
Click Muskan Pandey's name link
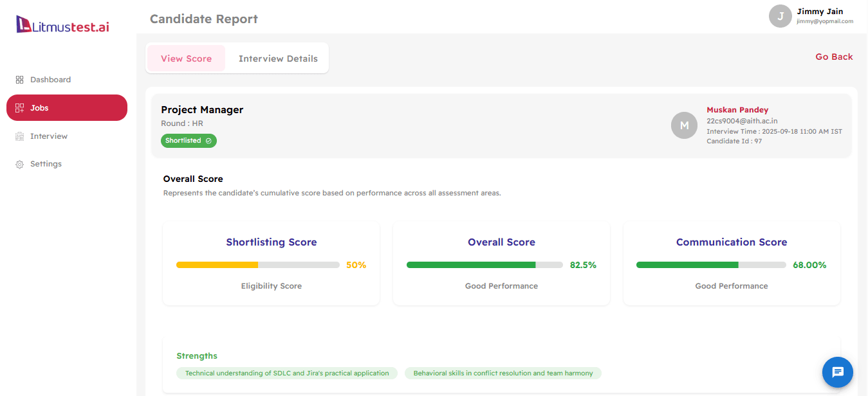737,109
